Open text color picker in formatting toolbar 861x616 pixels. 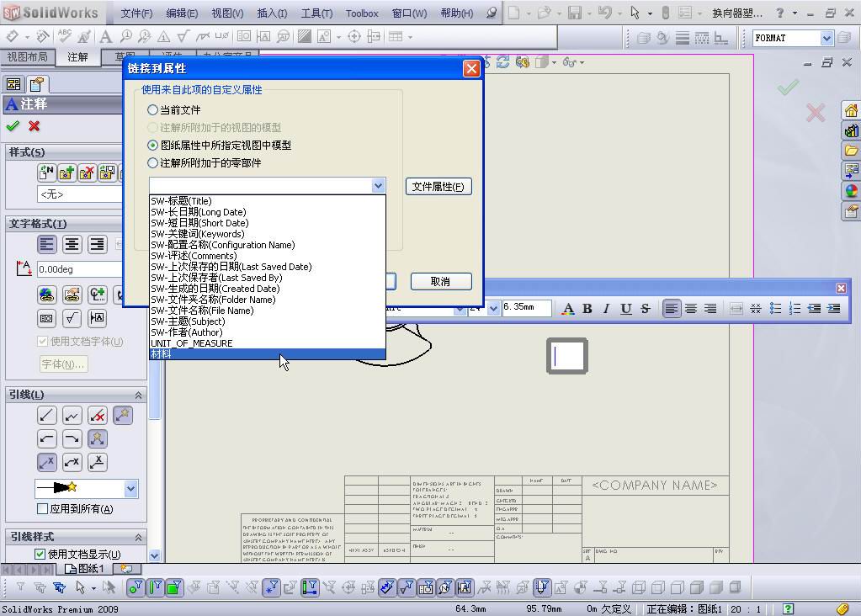coord(568,309)
